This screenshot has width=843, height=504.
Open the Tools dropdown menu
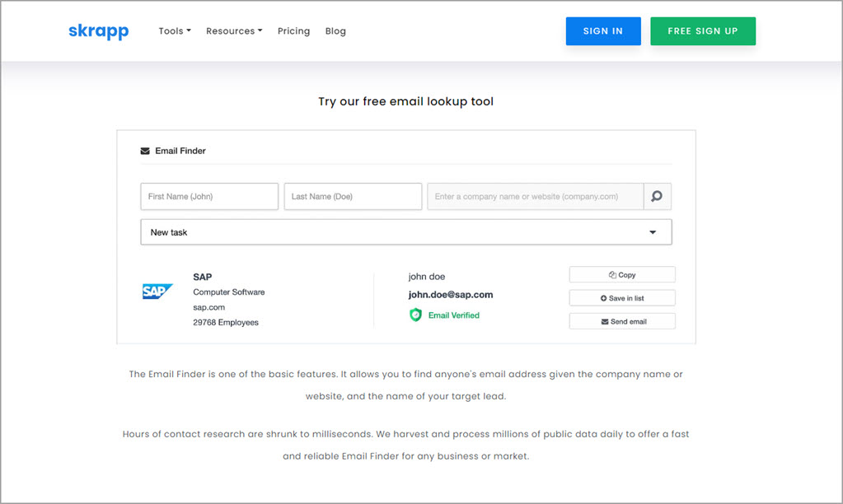(174, 31)
